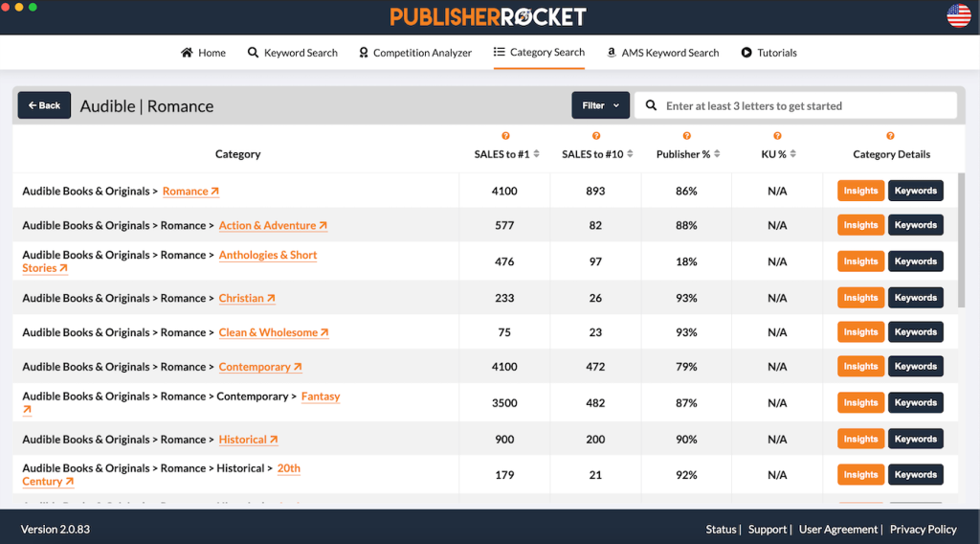Click Keywords for the Historical row
Image resolution: width=980 pixels, height=544 pixels.
916,439
